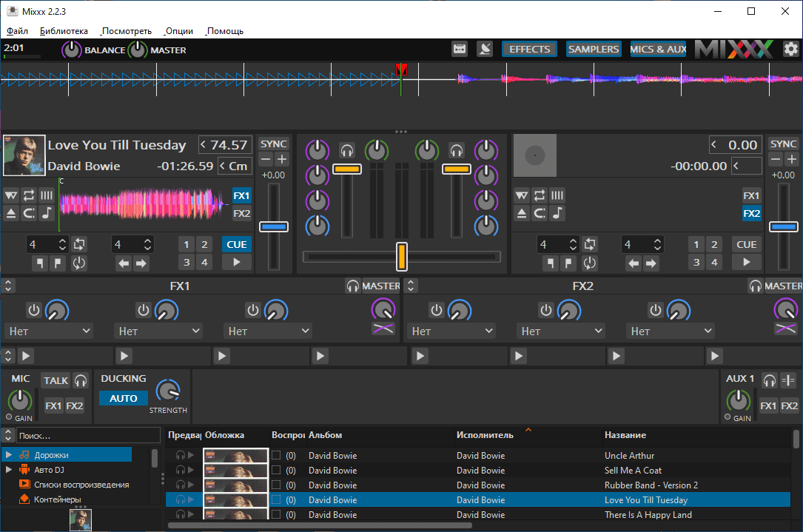
Task: Click CUE on the right deck
Action: pyautogui.click(x=747, y=244)
